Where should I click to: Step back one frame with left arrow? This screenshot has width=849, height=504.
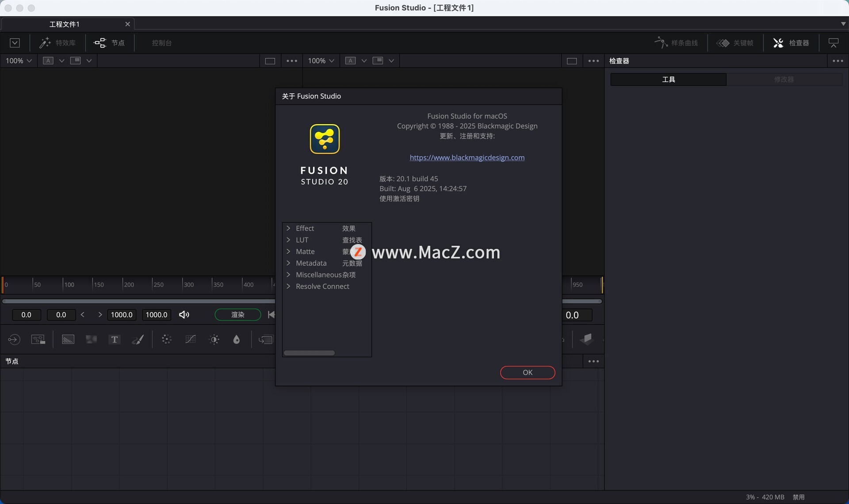pos(83,315)
